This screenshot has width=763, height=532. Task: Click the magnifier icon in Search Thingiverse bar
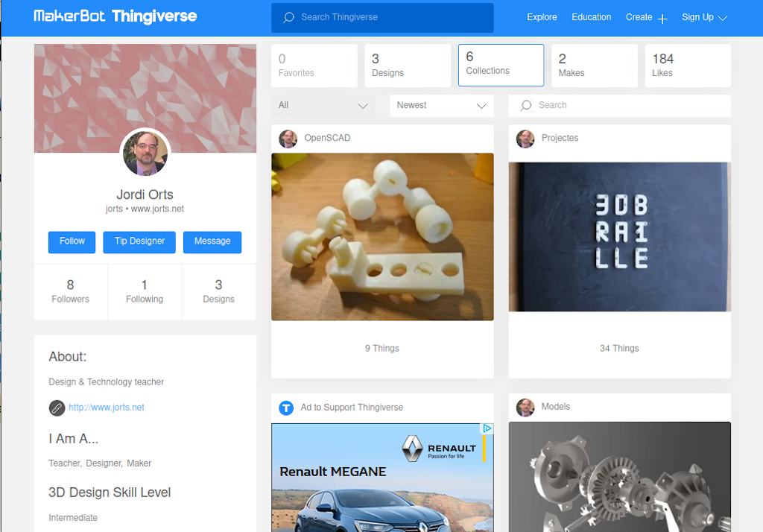coord(288,18)
